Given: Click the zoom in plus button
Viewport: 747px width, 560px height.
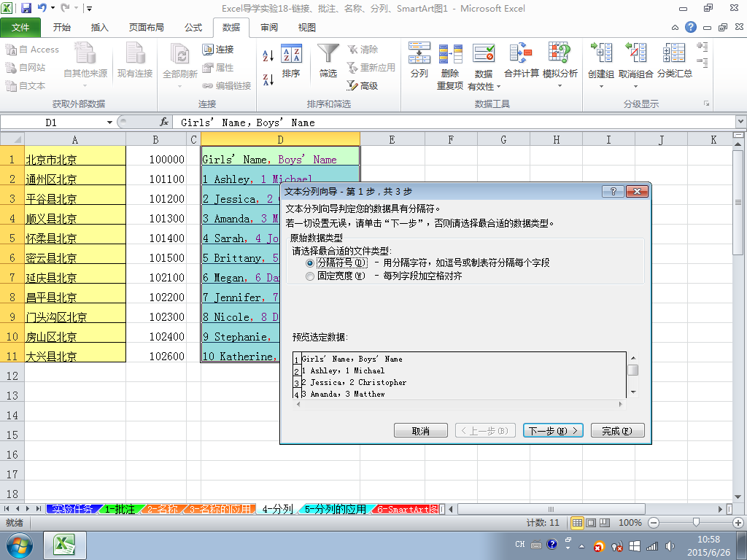Looking at the screenshot, I should coord(738,523).
